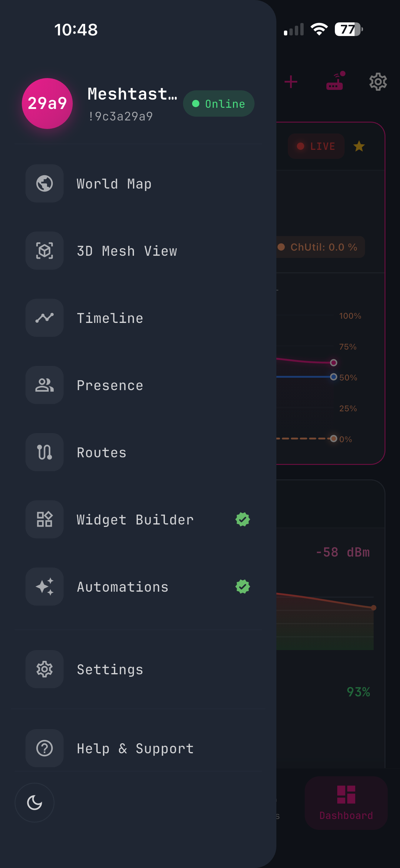The width and height of the screenshot is (400, 868).
Task: Open Routes using its path icon
Action: click(x=44, y=452)
